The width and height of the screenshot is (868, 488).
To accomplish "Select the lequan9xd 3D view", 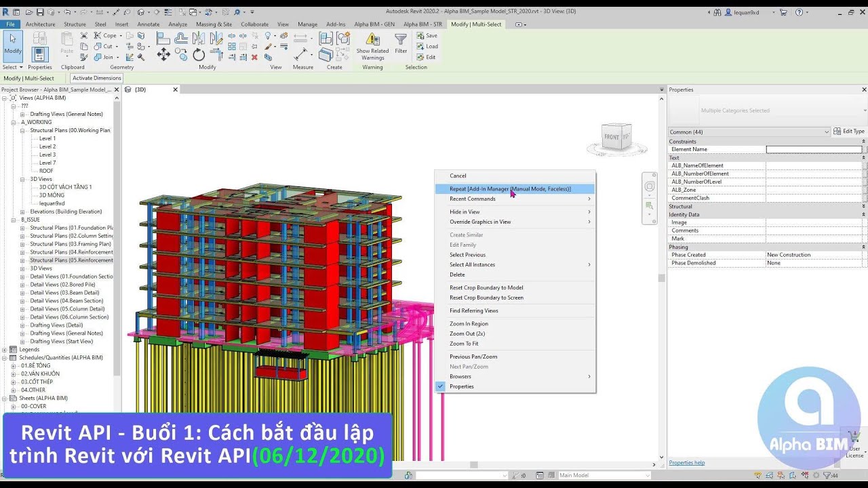I will tap(52, 203).
